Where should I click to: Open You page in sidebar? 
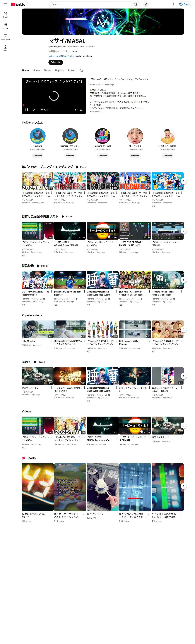(5, 48)
